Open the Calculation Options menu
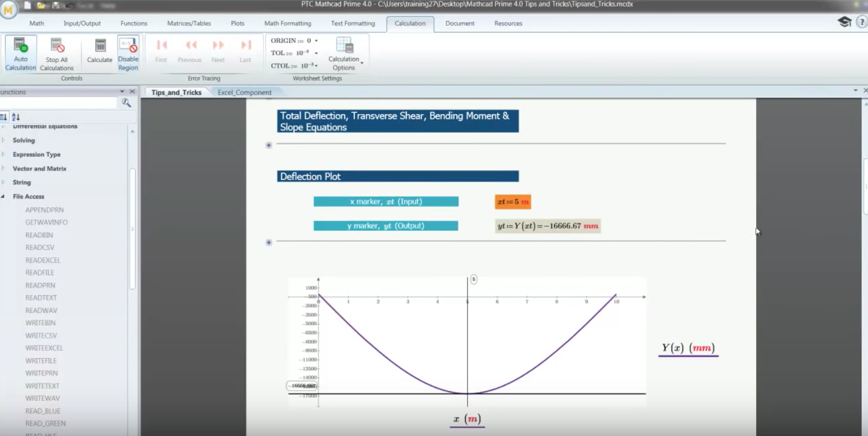868x436 pixels. [345, 53]
